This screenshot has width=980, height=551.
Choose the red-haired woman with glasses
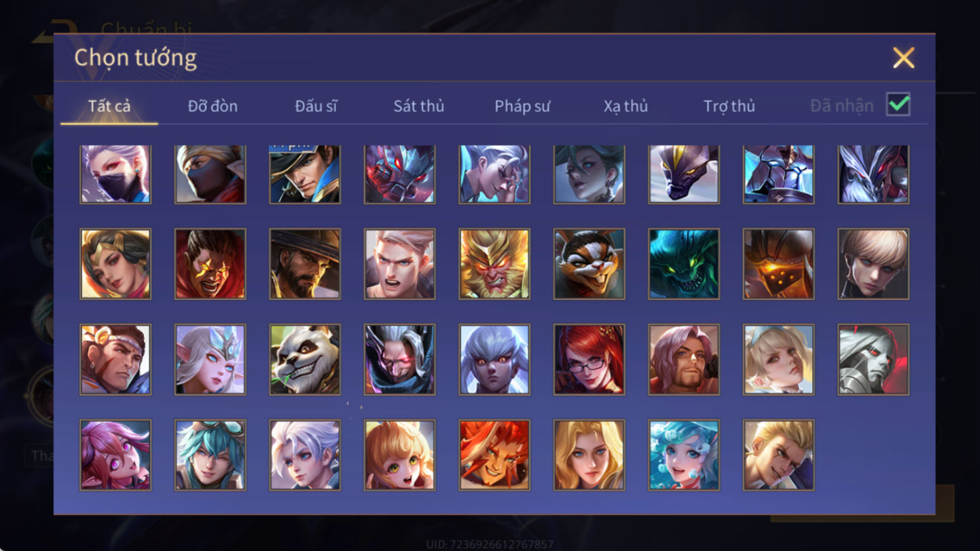tap(589, 360)
